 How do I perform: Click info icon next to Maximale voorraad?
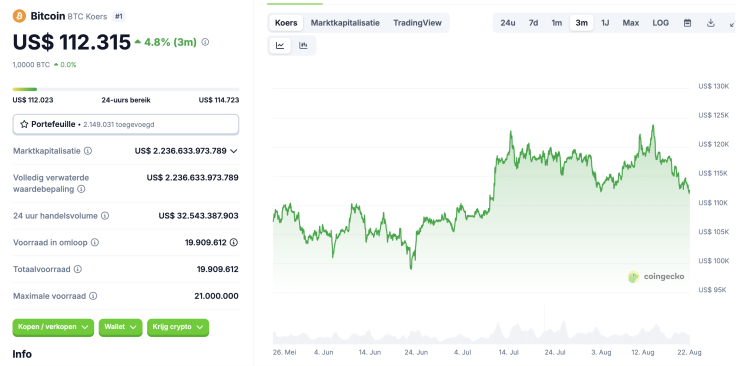pos(93,296)
